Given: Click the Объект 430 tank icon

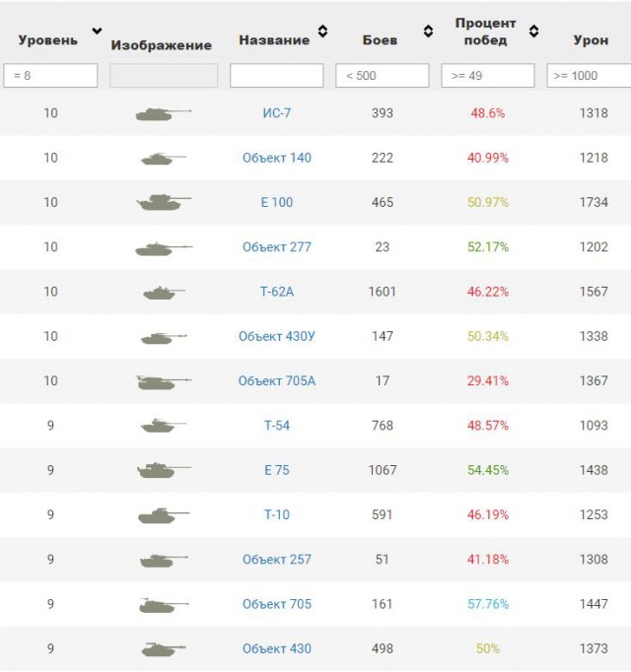Looking at the screenshot, I should [164, 649].
